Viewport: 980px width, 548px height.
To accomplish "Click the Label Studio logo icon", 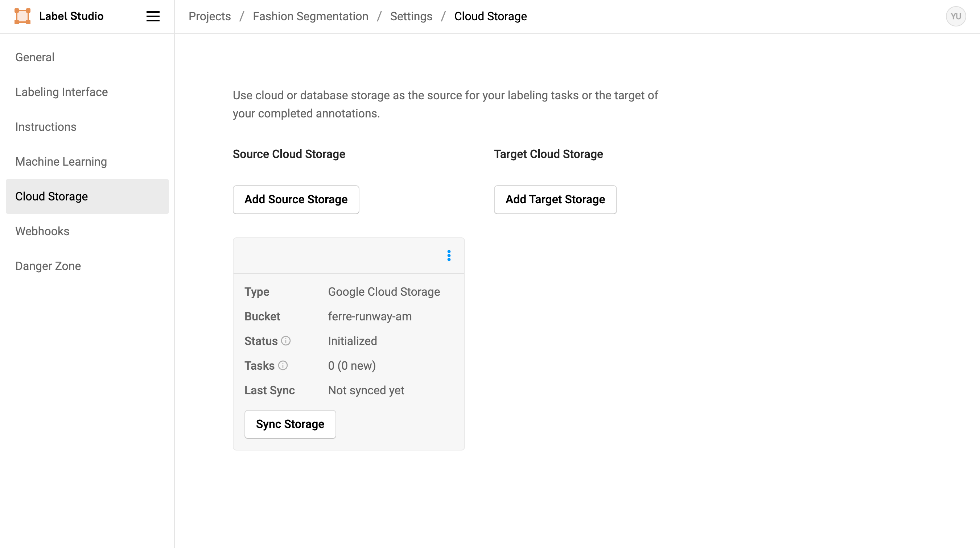I will tap(22, 16).
